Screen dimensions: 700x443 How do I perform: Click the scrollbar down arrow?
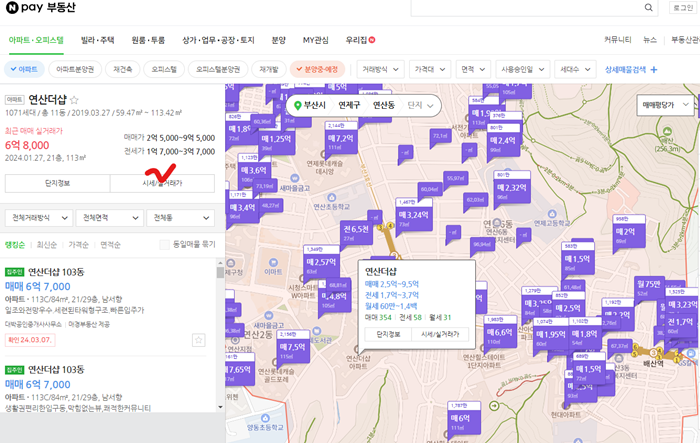220,407
